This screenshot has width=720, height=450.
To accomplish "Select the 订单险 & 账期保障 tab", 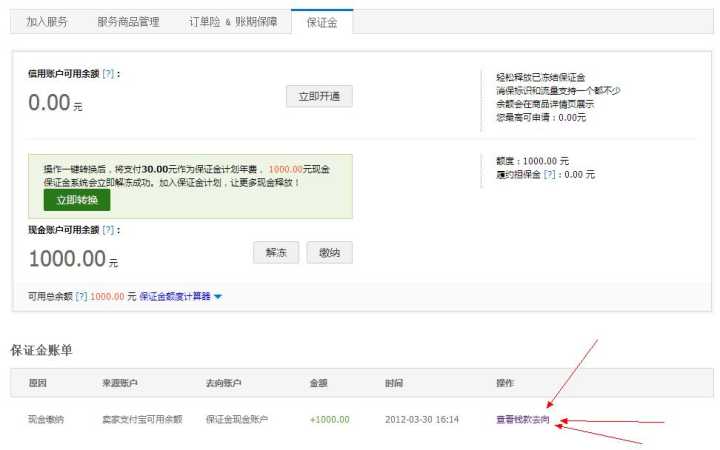I will [235, 21].
